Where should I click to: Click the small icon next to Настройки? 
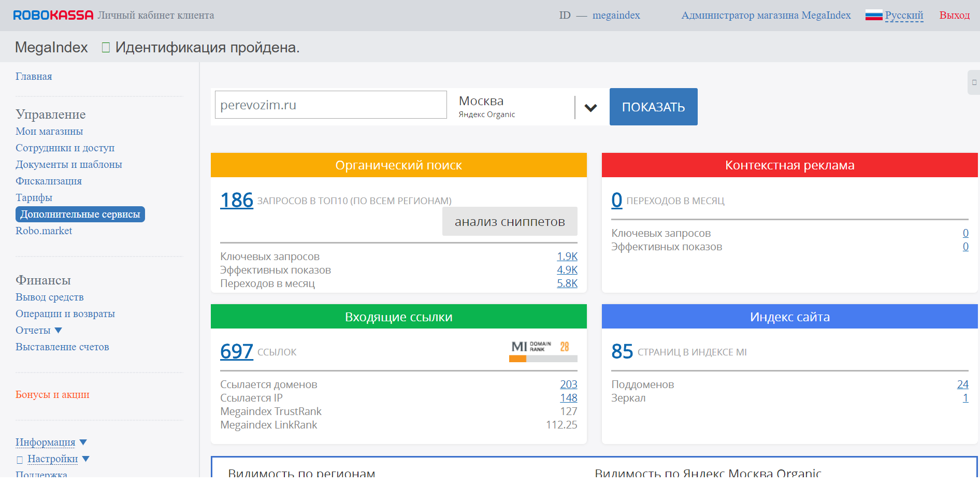(20, 460)
